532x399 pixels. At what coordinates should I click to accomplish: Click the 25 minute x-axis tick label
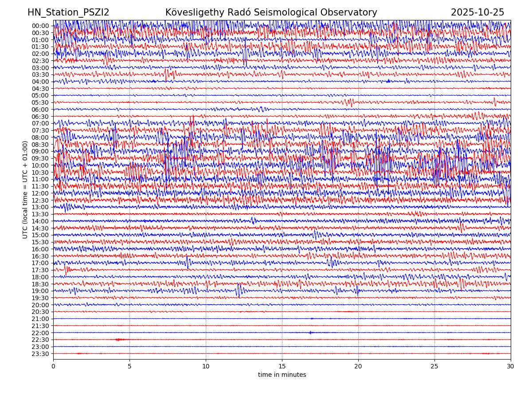click(434, 367)
